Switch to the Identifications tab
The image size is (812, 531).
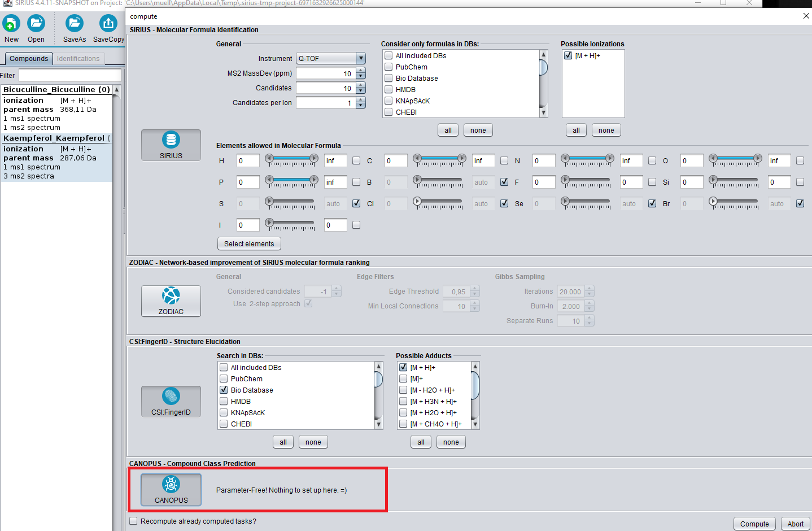click(x=78, y=59)
